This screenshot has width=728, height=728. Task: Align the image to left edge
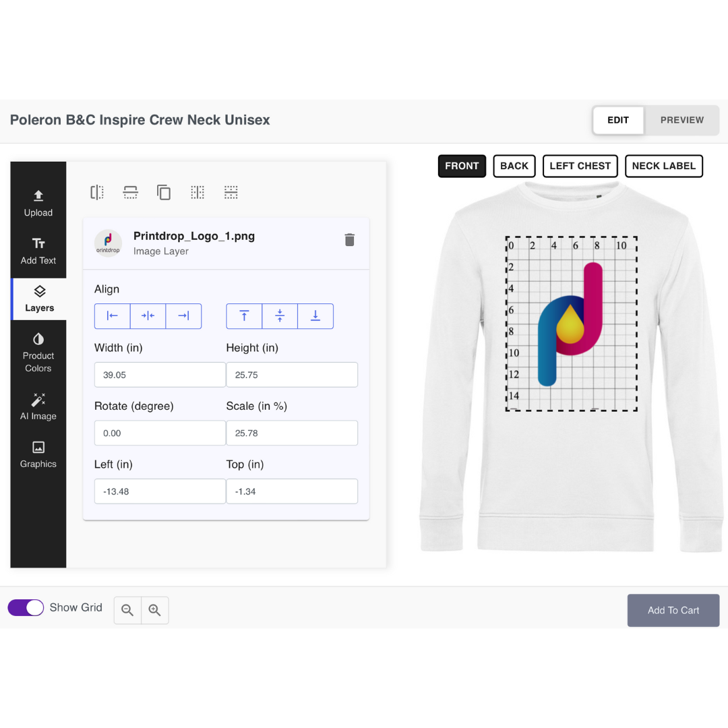tap(113, 316)
